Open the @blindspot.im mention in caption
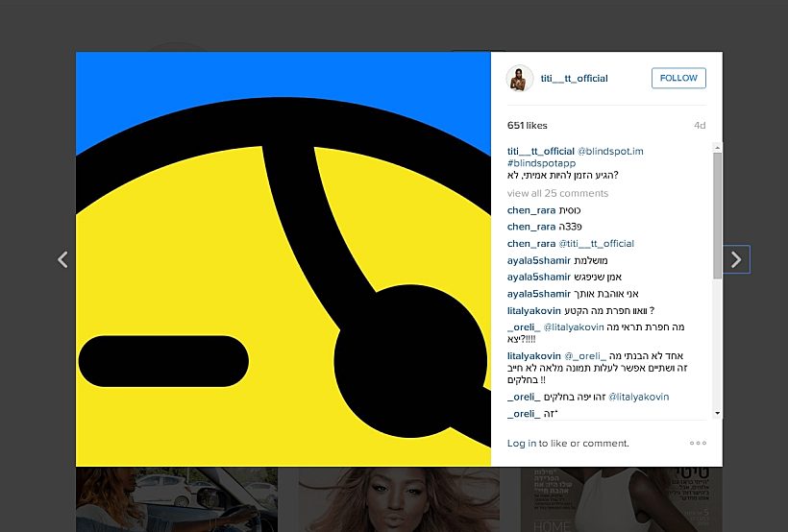 coord(610,151)
